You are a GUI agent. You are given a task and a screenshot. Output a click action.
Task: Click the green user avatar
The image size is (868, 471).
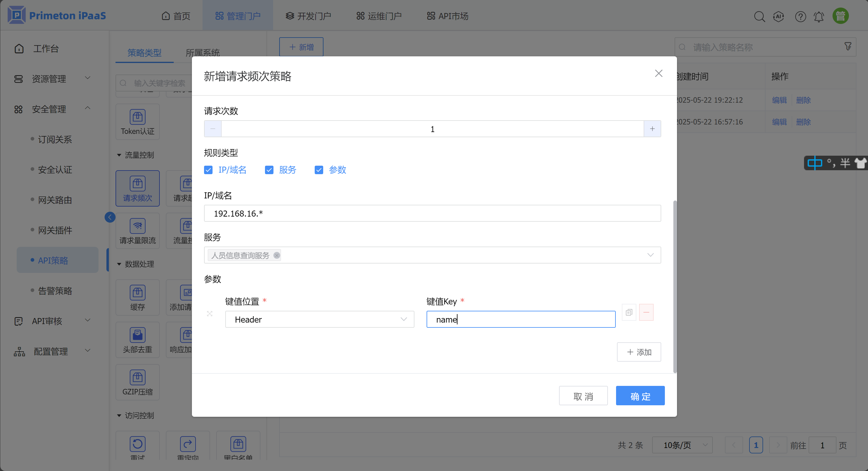point(840,16)
